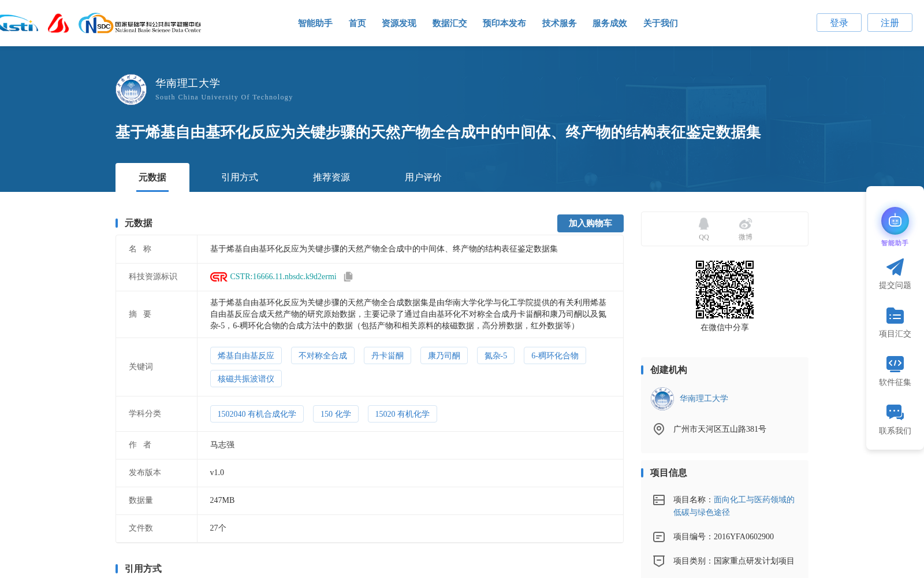Click version value v1.0

[x=217, y=472]
